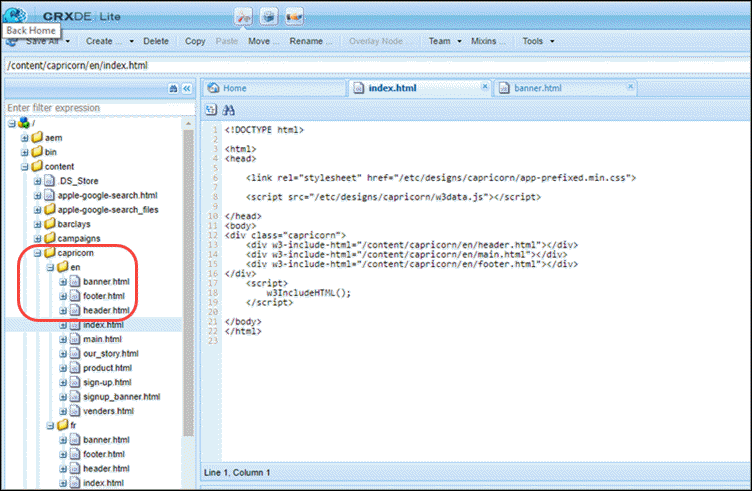Image resolution: width=752 pixels, height=491 pixels.
Task: Click the .DS_Store file icon
Action: tap(49, 181)
